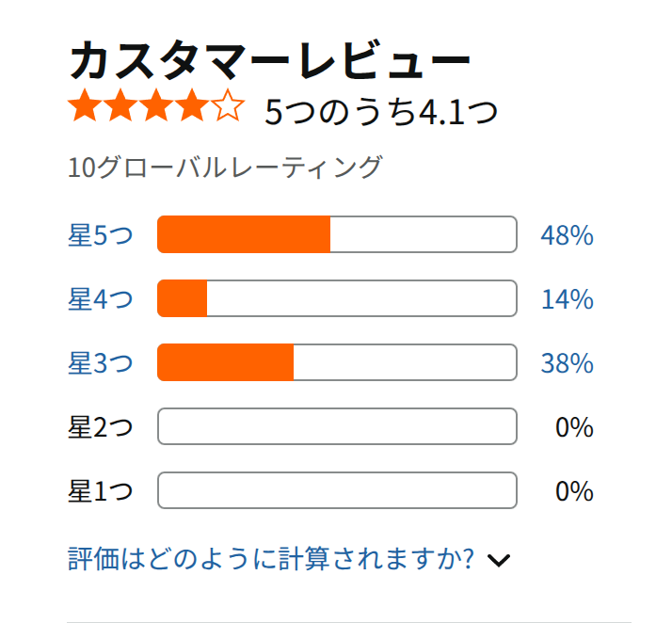Click the second filled orange star
Screen dimensions: 672x623
point(120,105)
